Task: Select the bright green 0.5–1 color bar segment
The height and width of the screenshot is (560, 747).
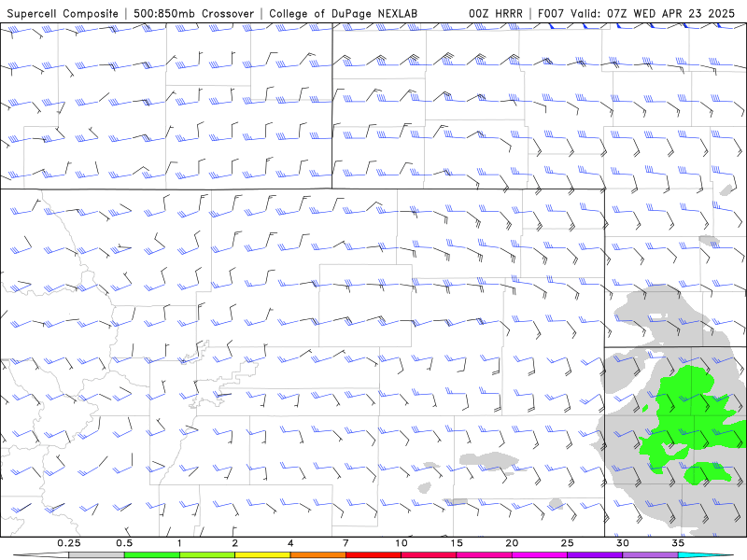Action: click(x=151, y=555)
